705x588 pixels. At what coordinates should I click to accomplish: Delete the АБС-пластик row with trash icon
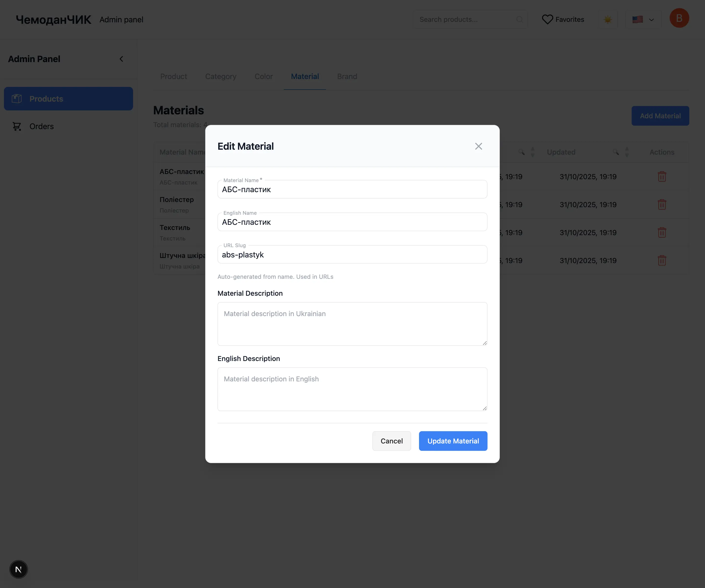(662, 176)
